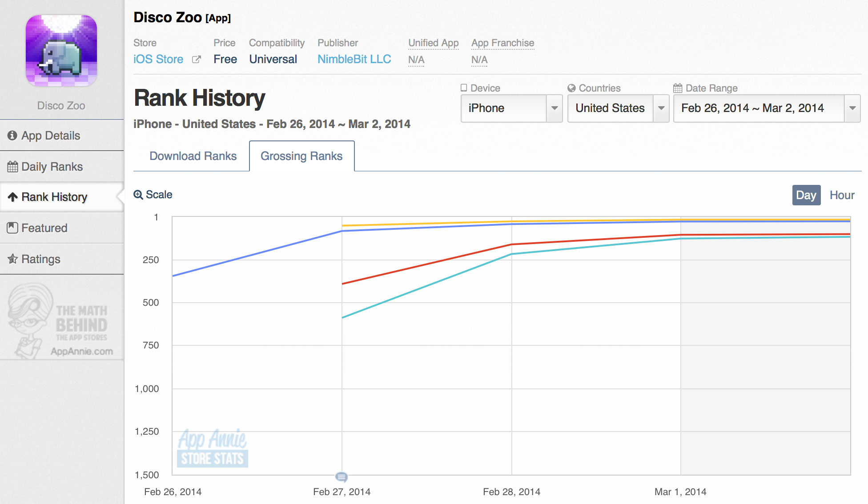The width and height of the screenshot is (868, 504).
Task: Click the iPhone device select box
Action: tap(511, 108)
